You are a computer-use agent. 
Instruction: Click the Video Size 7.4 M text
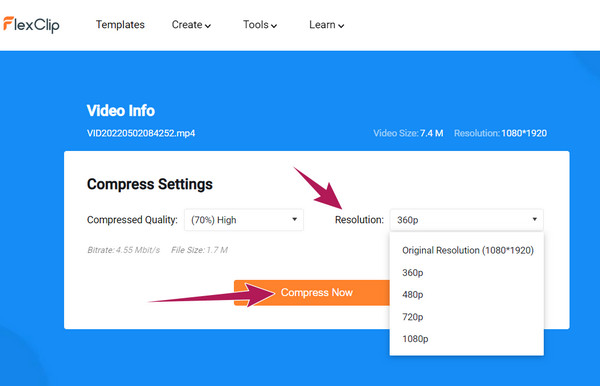click(408, 133)
